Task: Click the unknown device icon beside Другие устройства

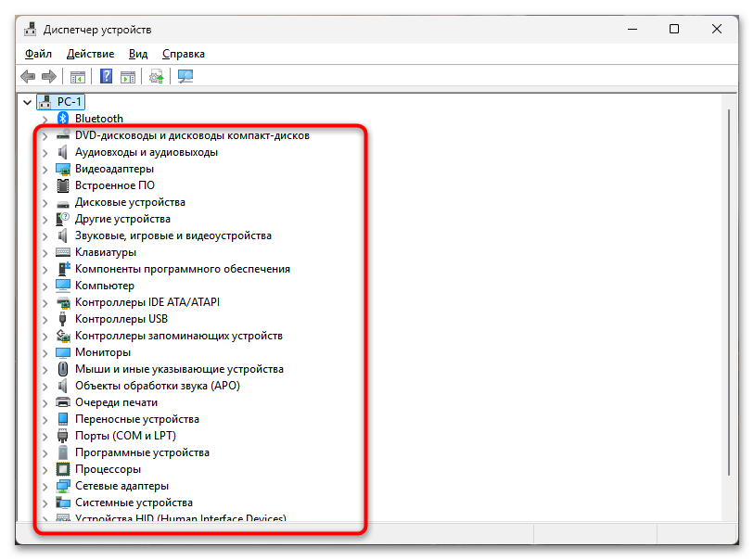Action: [x=63, y=219]
